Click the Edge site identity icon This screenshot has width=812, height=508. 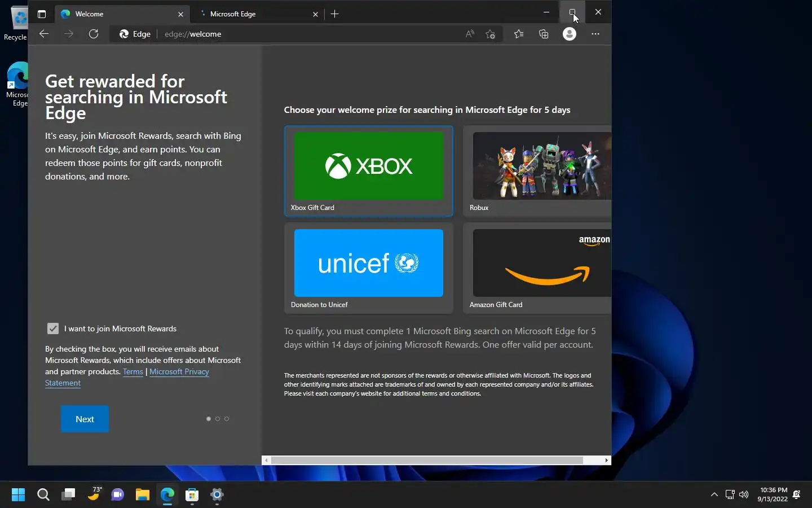tap(135, 34)
